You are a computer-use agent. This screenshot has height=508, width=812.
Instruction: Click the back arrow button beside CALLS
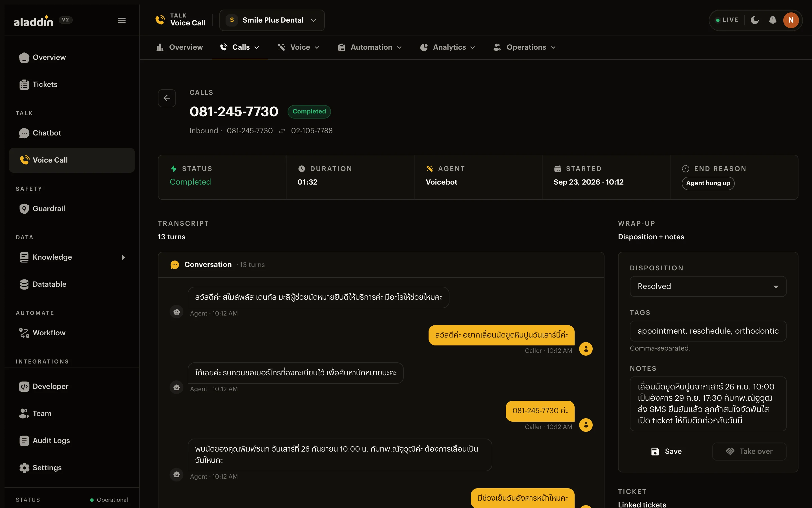click(167, 98)
